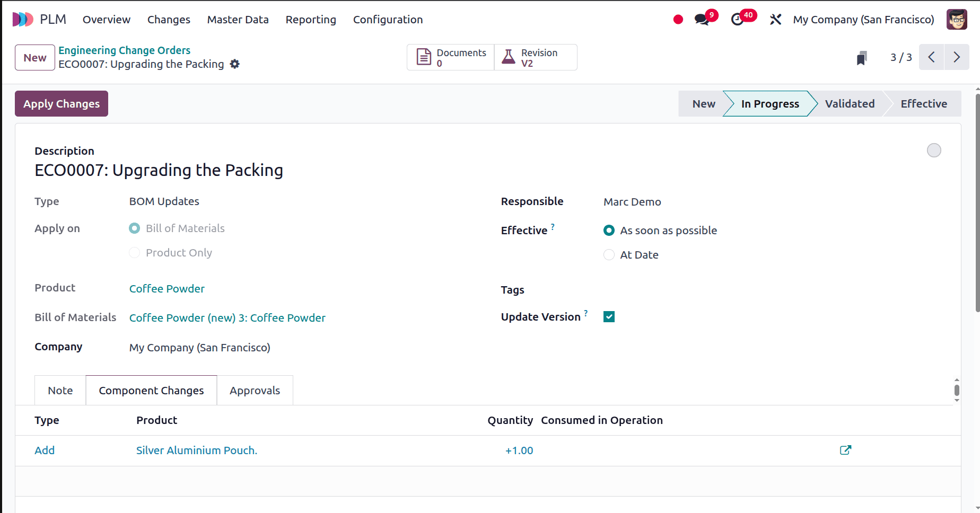The image size is (980, 513).
Task: Select Bill of Materials radio option
Action: point(135,228)
